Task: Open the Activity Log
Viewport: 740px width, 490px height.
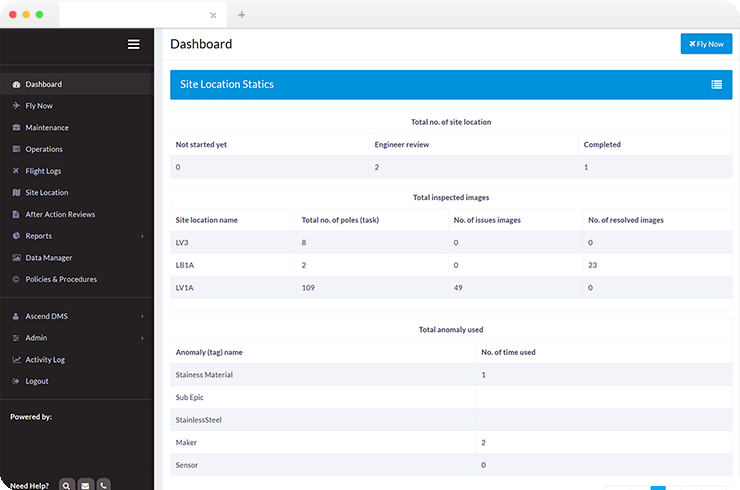Action: [77, 360]
